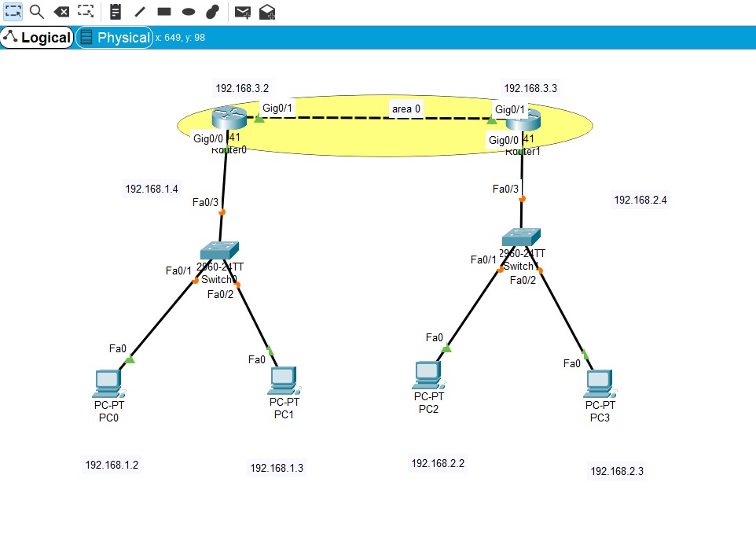
Task: Choose the Inspect magnifier tool
Action: pyautogui.click(x=37, y=12)
